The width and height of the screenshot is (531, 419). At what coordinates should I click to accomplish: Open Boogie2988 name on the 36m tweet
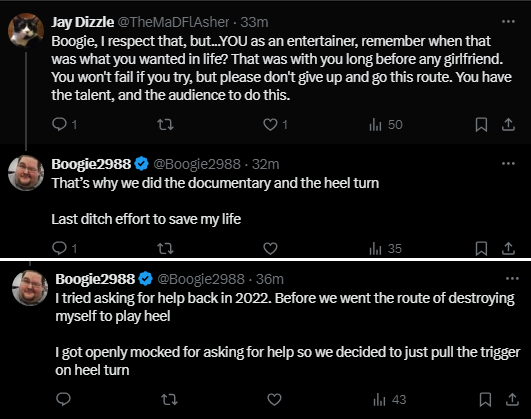(95, 279)
